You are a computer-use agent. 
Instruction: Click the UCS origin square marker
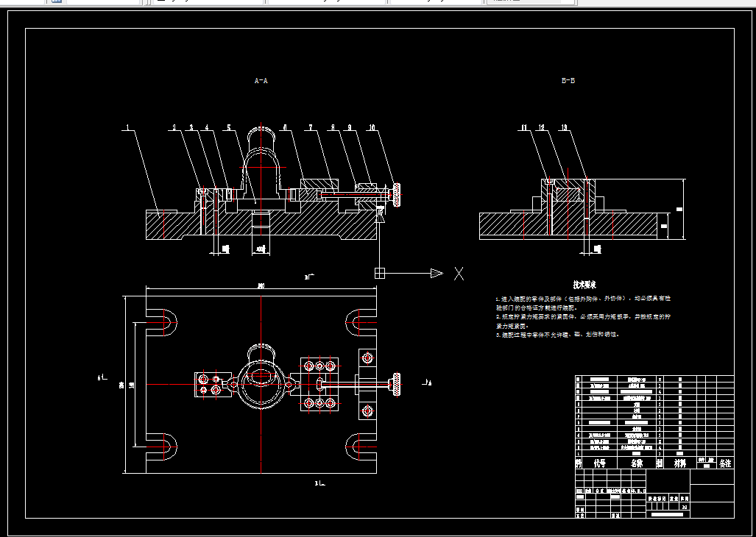pyautogui.click(x=380, y=273)
